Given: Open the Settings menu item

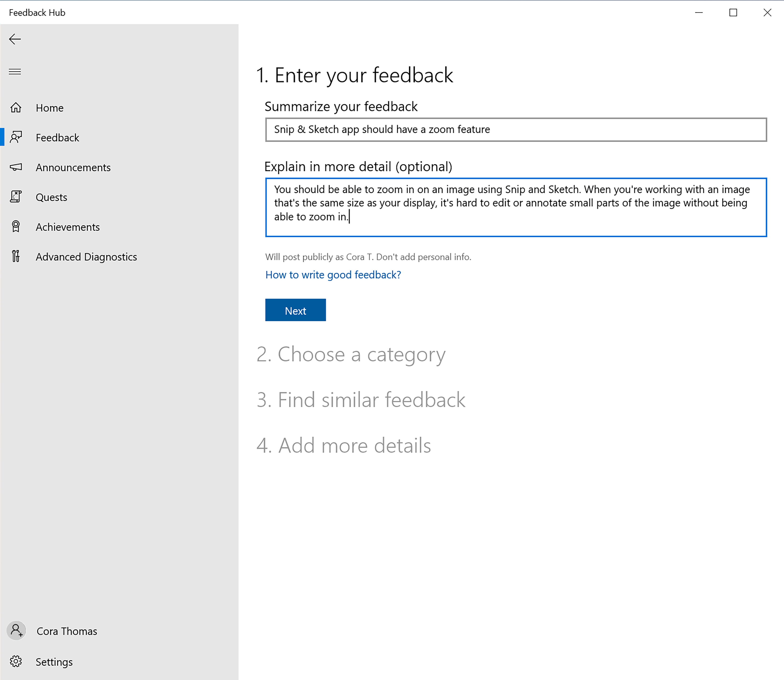Looking at the screenshot, I should pos(54,661).
